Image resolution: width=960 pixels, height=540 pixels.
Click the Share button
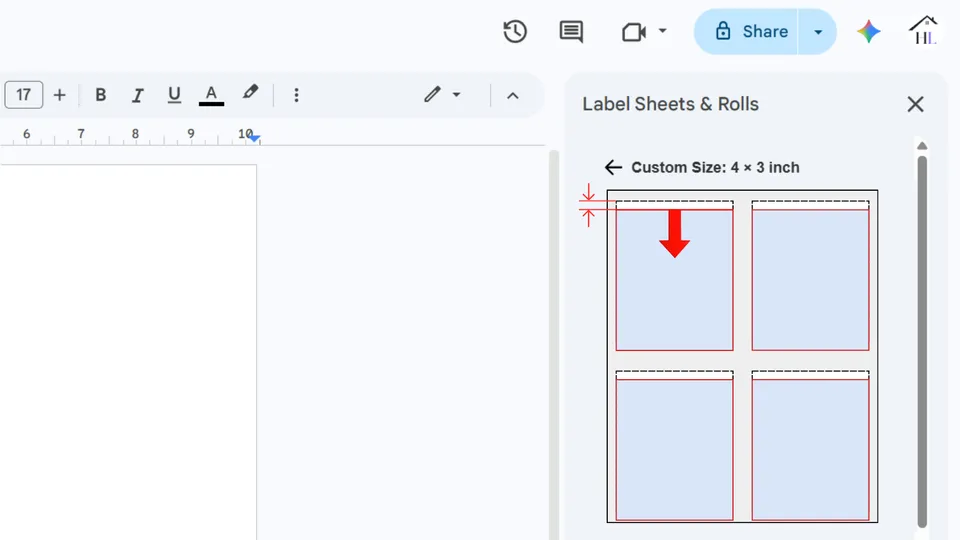(x=746, y=31)
